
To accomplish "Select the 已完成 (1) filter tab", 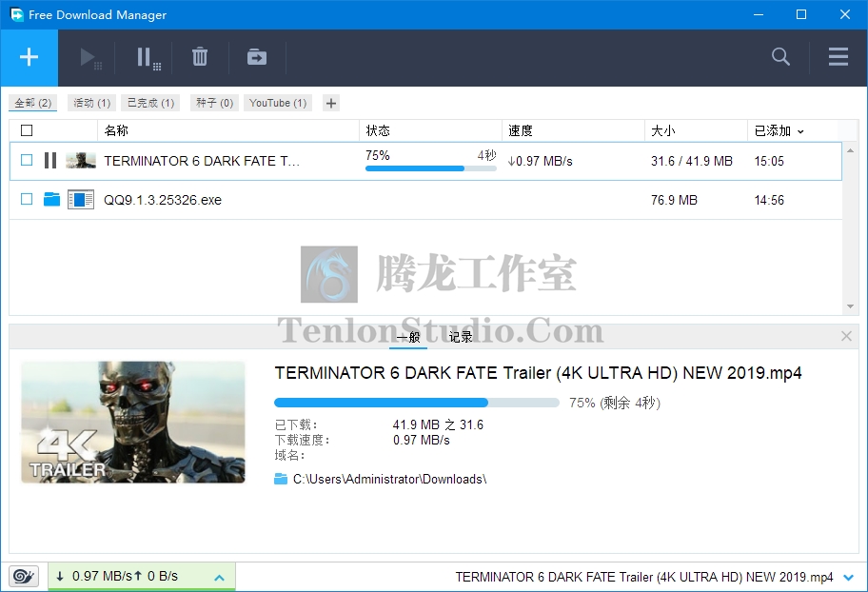I will [150, 103].
